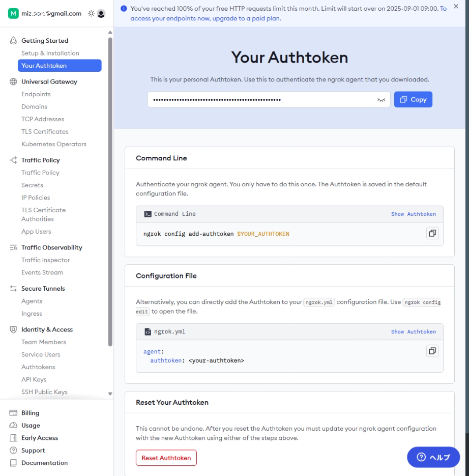Viewport: 469px width, 476px height.
Task: Show Authtoken in ngrok.yml snippet
Action: click(413, 332)
